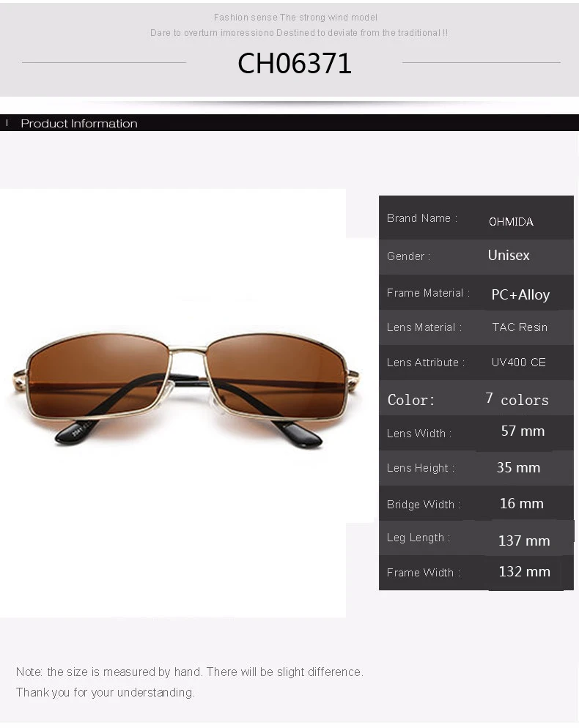Click the 'Lens Height :' label
This screenshot has width=579, height=728.
pyautogui.click(x=421, y=468)
